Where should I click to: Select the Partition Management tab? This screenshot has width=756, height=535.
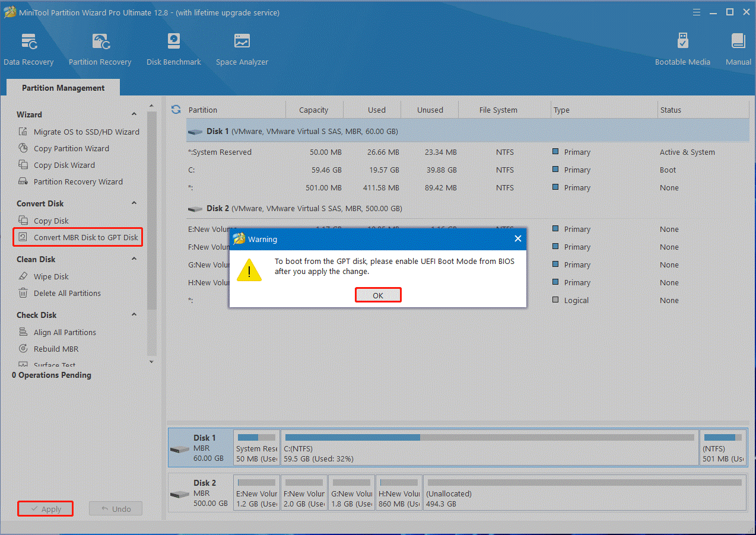pyautogui.click(x=63, y=88)
